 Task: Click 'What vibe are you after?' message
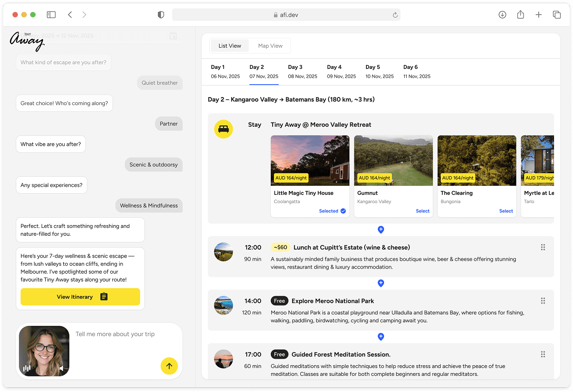tap(51, 144)
